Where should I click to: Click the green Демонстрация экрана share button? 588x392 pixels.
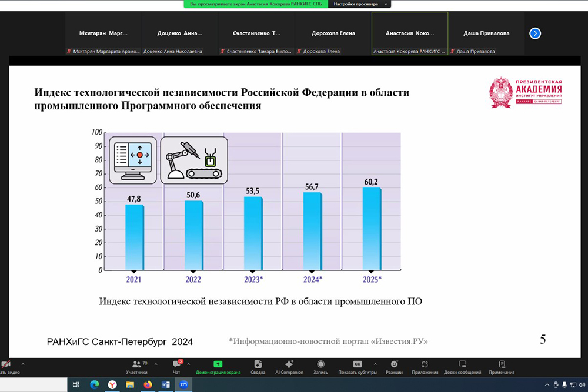[x=218, y=367]
